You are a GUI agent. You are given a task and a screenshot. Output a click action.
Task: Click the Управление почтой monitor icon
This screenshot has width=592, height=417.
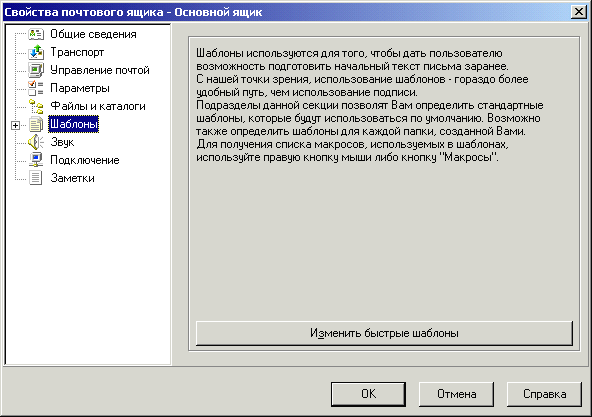[36, 70]
